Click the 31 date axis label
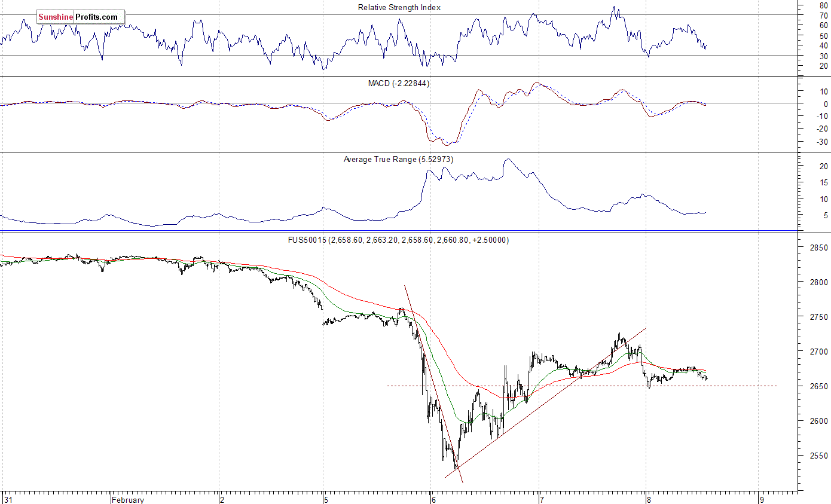Image resolution: width=831 pixels, height=504 pixels. (x=7, y=499)
